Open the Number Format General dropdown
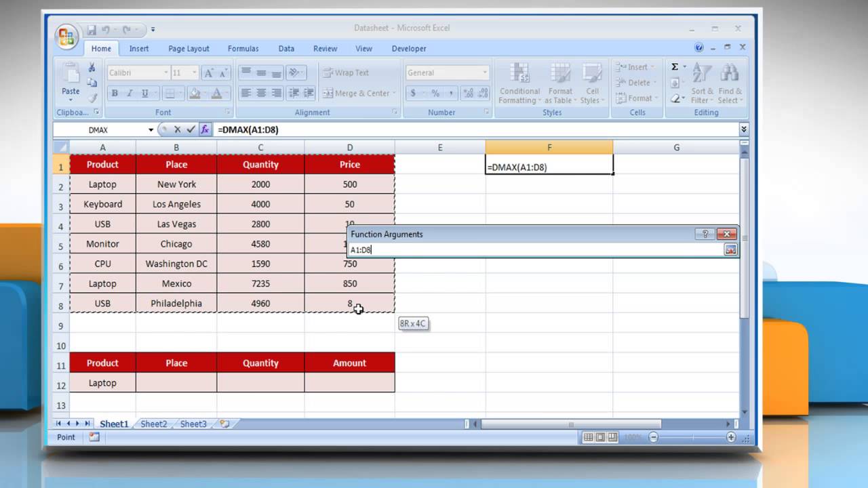 484,73
